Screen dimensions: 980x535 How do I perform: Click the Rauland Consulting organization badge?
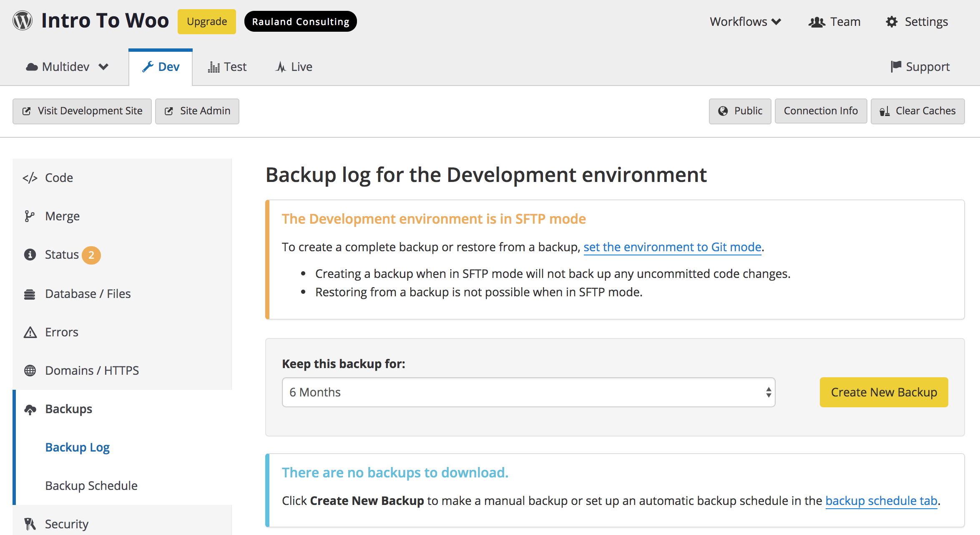coord(300,21)
